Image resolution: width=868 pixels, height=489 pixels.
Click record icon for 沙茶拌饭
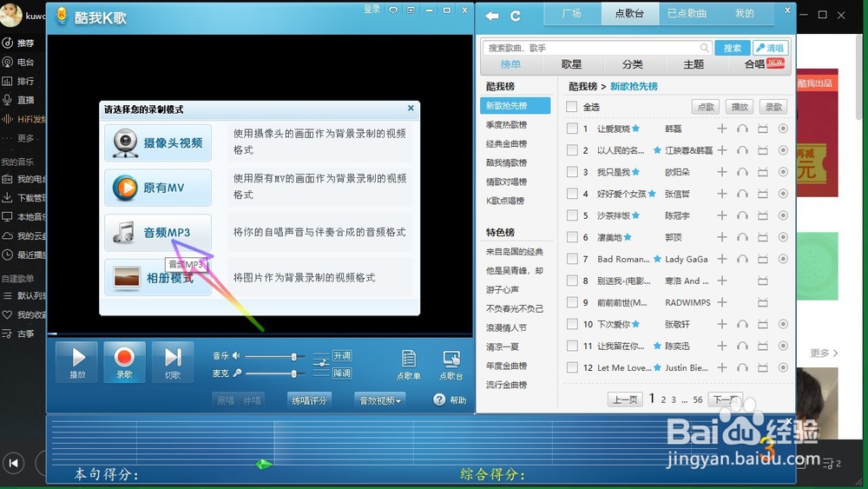[x=783, y=215]
